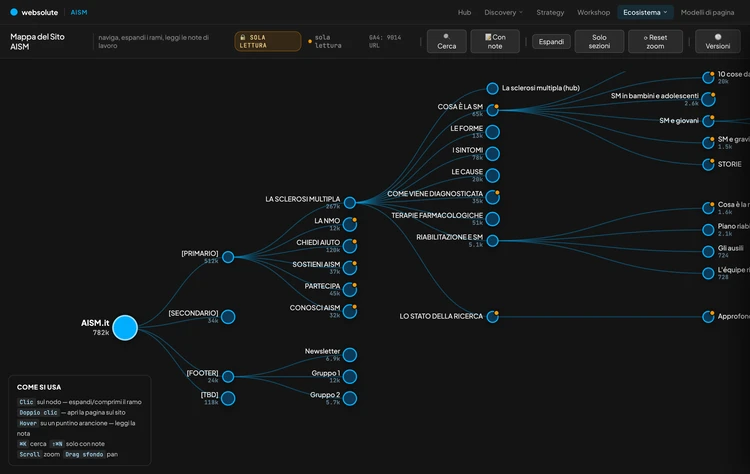
Task: Select the Gruppo 2 node
Action: pyautogui.click(x=350, y=398)
